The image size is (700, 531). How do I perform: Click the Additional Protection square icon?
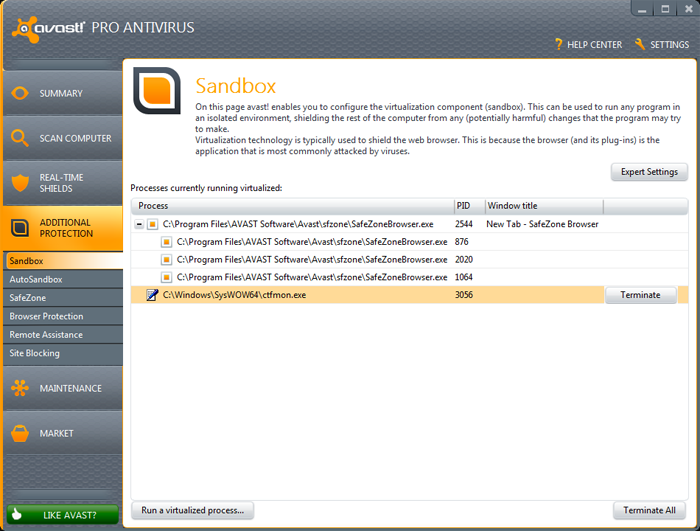pyautogui.click(x=20, y=228)
